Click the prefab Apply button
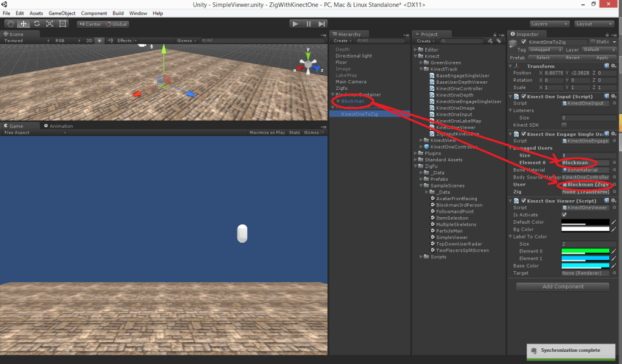 [x=601, y=58]
